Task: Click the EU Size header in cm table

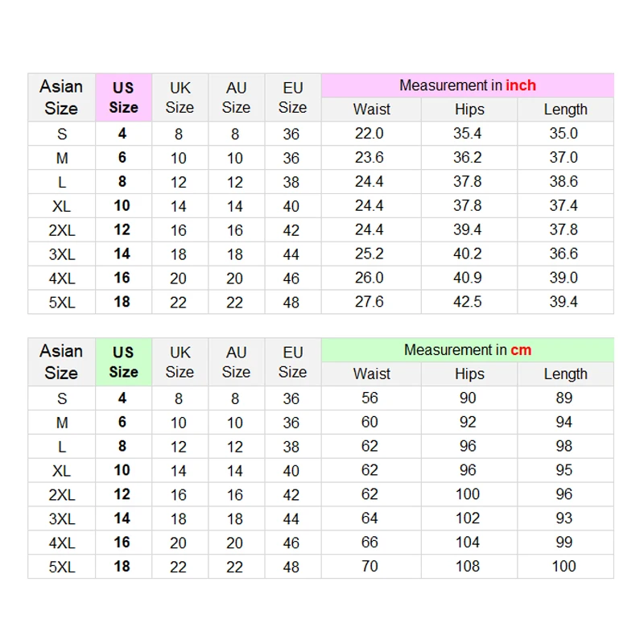Action: tap(293, 361)
